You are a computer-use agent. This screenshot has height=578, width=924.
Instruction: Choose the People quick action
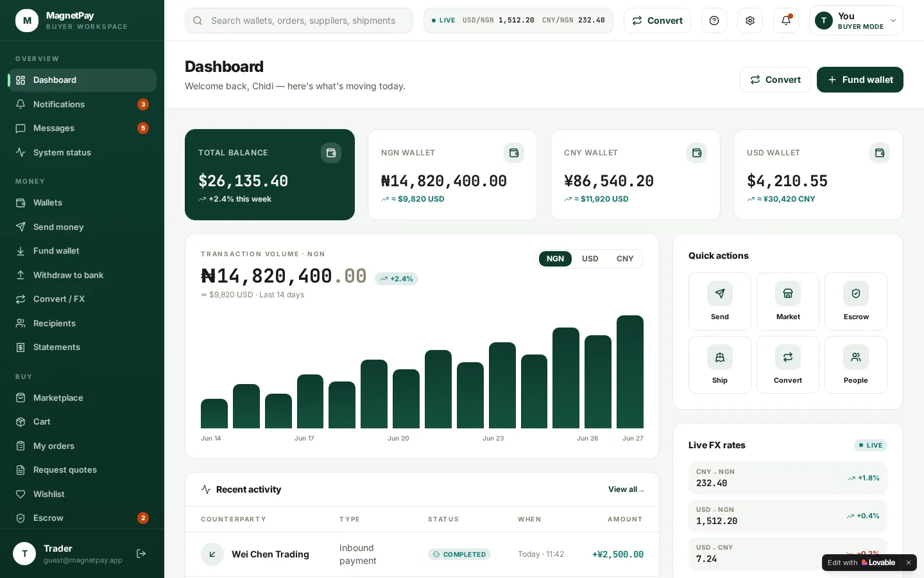click(856, 365)
